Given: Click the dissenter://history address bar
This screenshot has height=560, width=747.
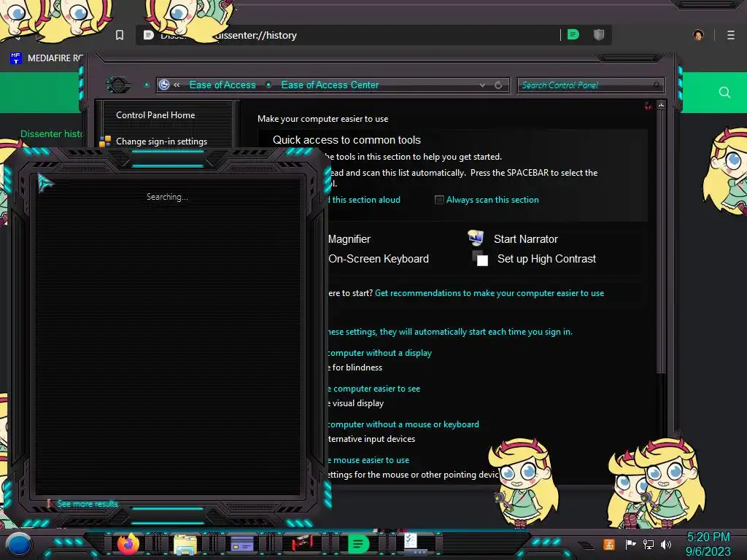Looking at the screenshot, I should click(x=374, y=35).
